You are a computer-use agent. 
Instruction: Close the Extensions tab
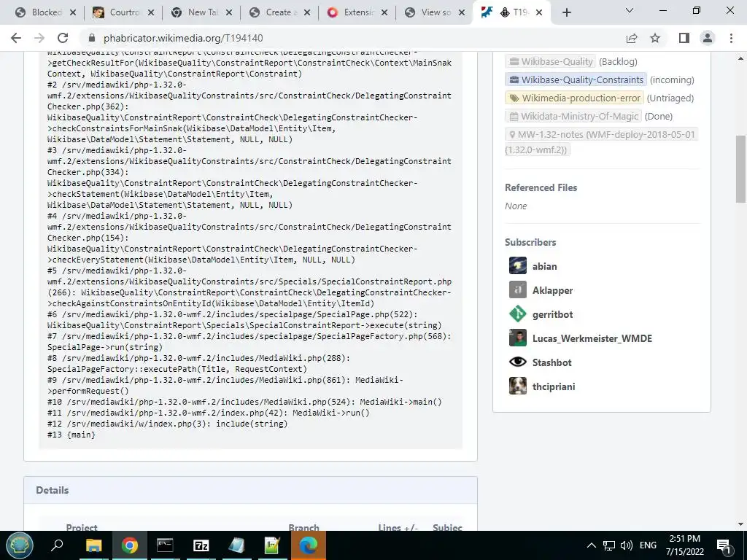pyautogui.click(x=385, y=13)
